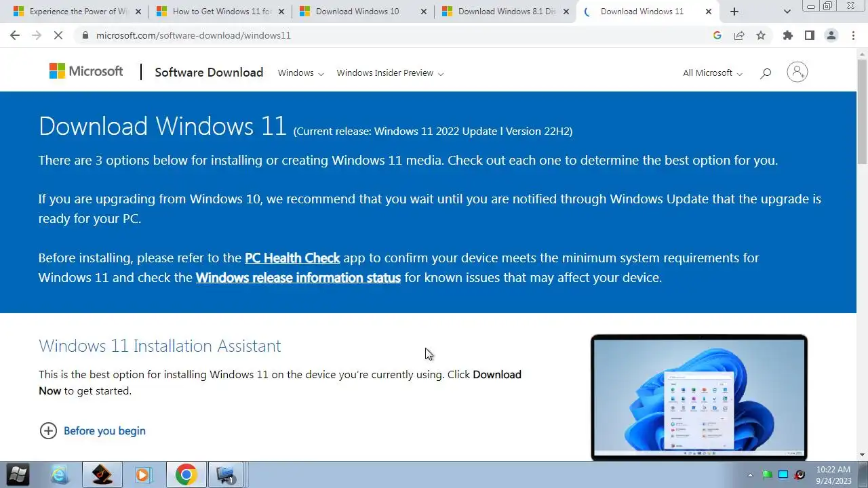The height and width of the screenshot is (488, 868).
Task: Click the Google icon in the address bar
Action: (717, 35)
